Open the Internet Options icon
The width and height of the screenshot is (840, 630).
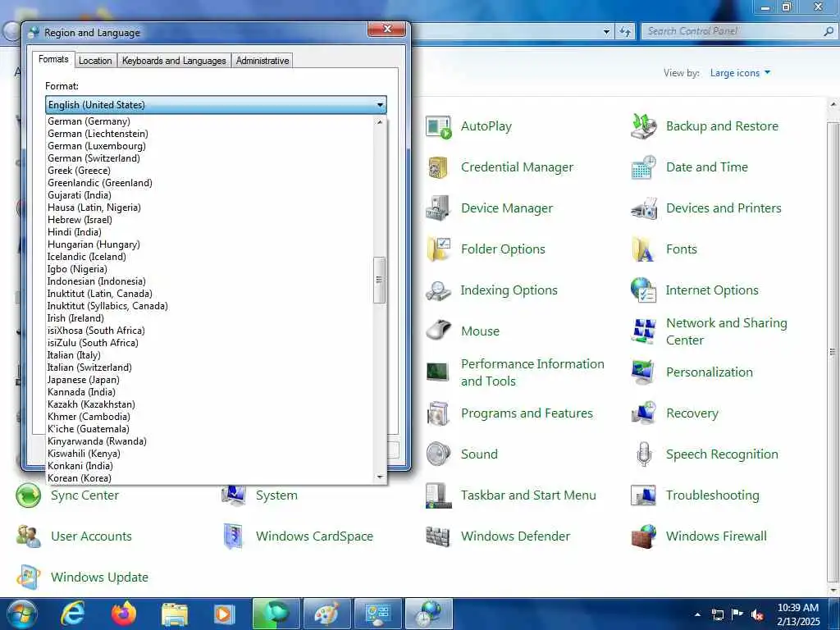[x=643, y=290]
